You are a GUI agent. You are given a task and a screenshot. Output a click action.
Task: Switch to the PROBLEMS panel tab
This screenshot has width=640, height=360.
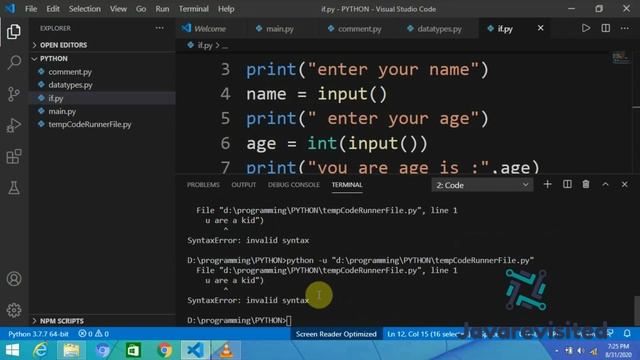(203, 184)
